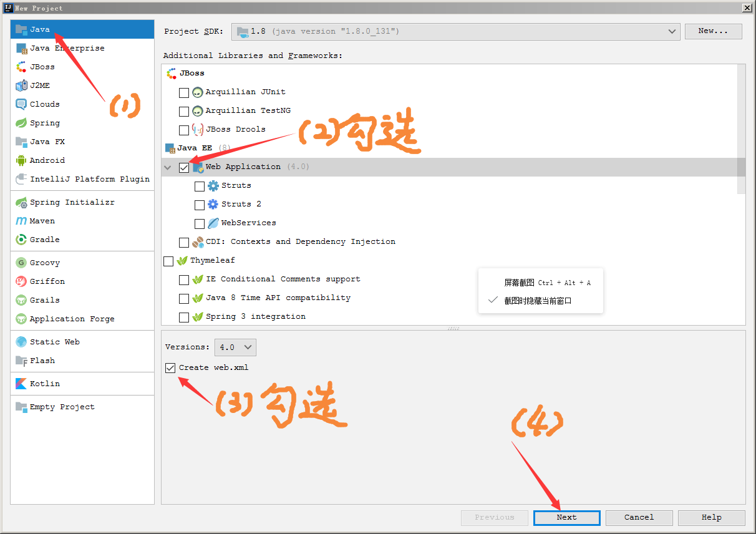Check the Struts 2 checkbox
This screenshot has width=756, height=534.
pyautogui.click(x=200, y=205)
